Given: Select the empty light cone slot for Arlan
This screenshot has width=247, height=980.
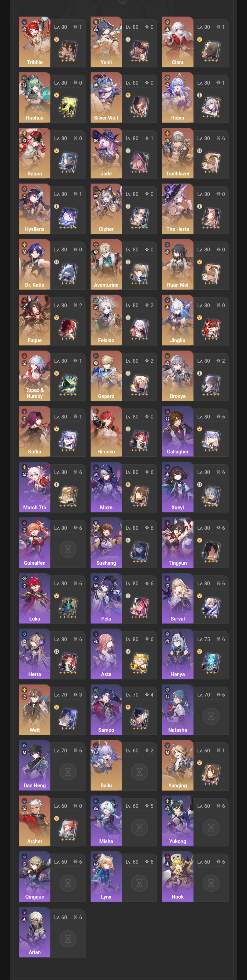Looking at the screenshot, I should 68,939.
